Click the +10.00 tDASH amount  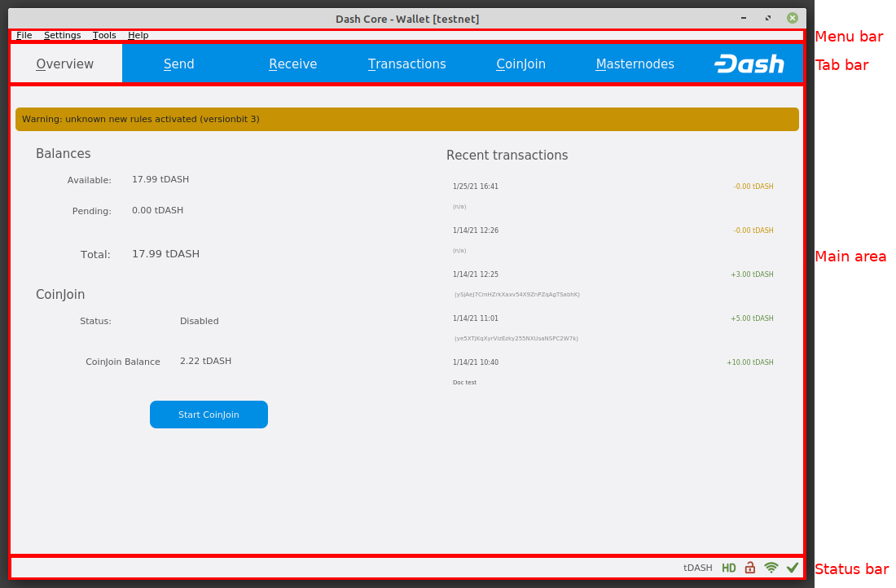749,362
